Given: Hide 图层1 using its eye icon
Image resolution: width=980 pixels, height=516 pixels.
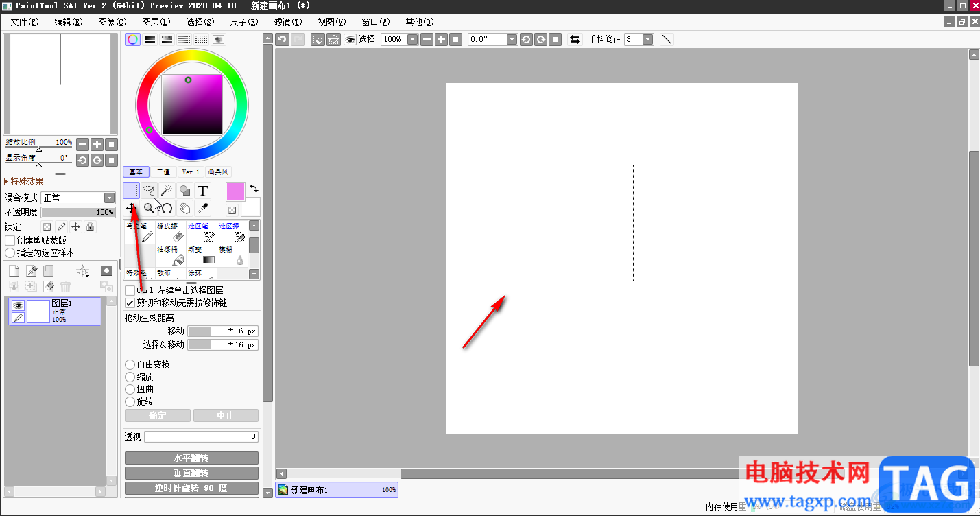Looking at the screenshot, I should tap(18, 305).
